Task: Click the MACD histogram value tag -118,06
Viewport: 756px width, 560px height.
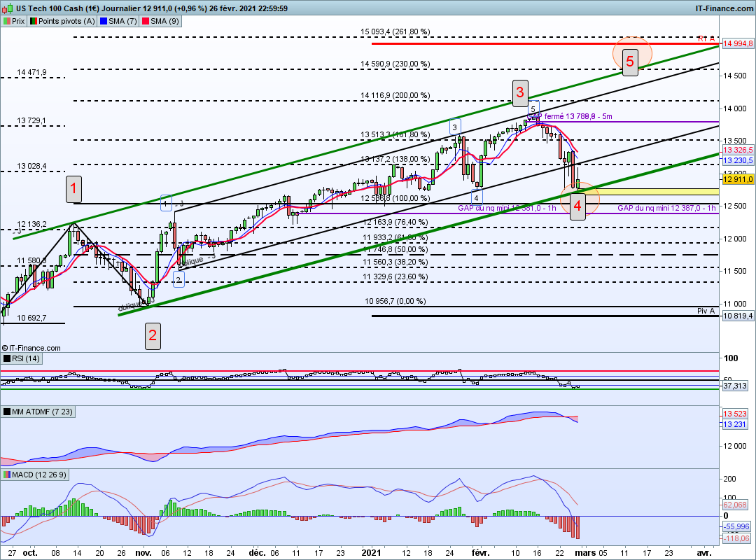Action: click(x=736, y=538)
